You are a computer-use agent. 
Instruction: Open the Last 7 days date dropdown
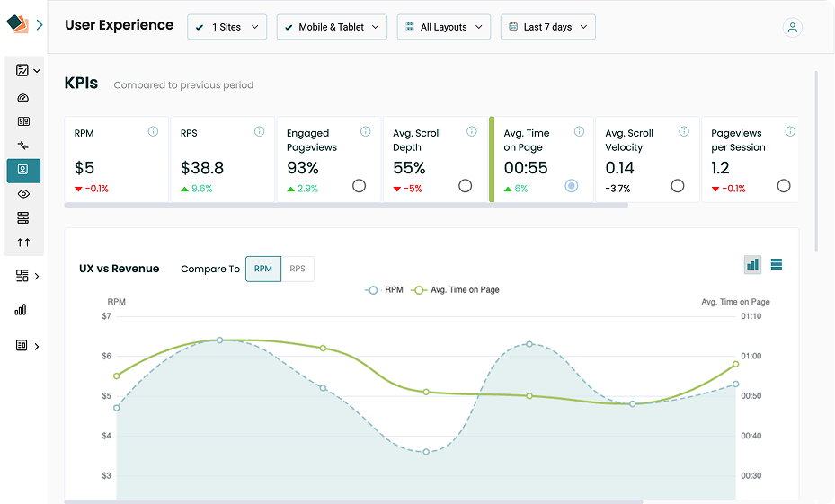pos(547,27)
